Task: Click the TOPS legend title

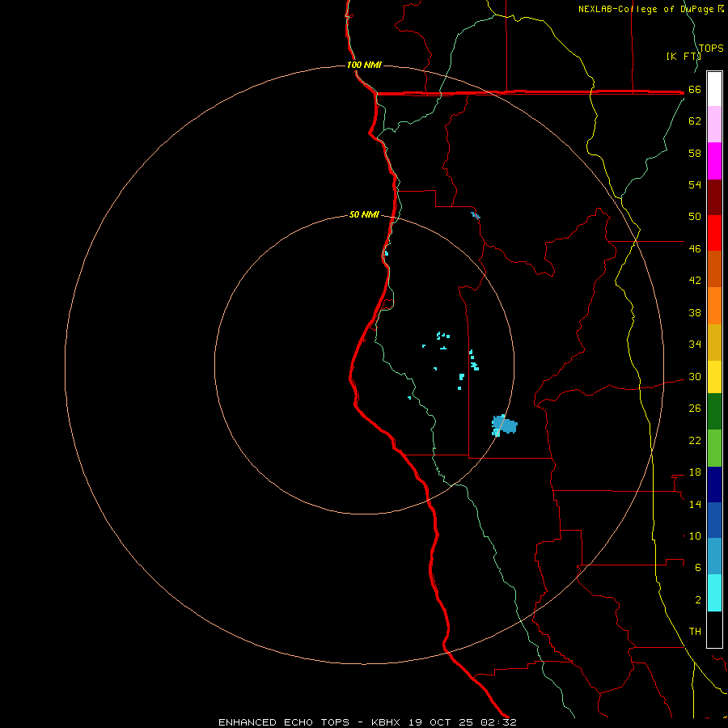Action: (711, 49)
